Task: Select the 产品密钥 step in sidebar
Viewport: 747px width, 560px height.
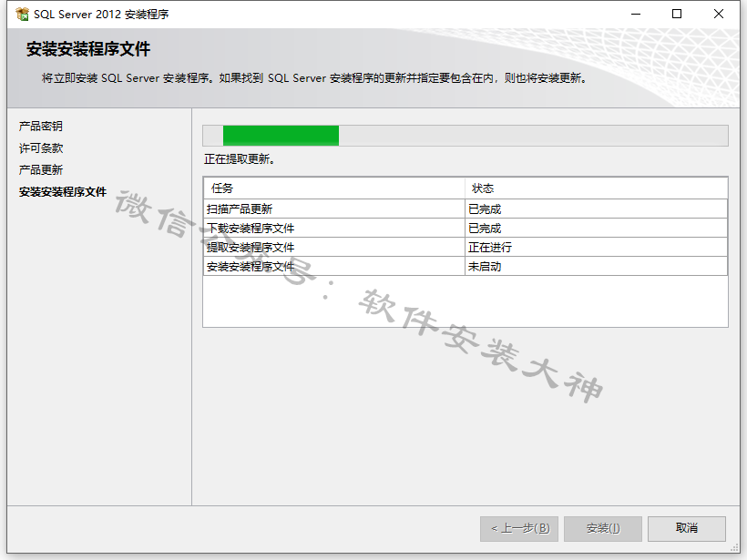Action: 41,127
